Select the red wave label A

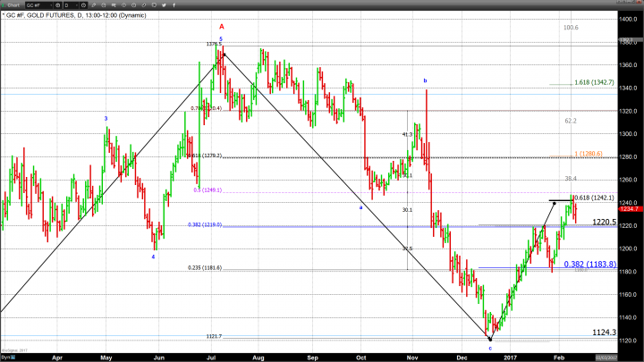[221, 28]
